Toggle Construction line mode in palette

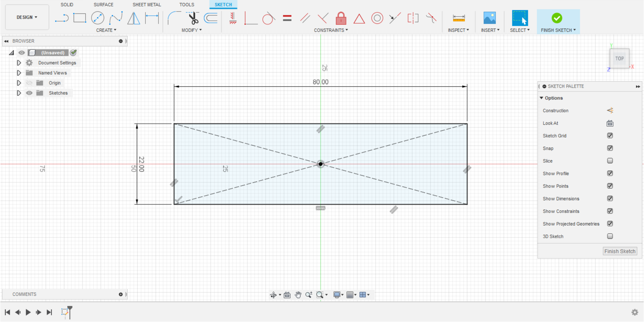[610, 110]
